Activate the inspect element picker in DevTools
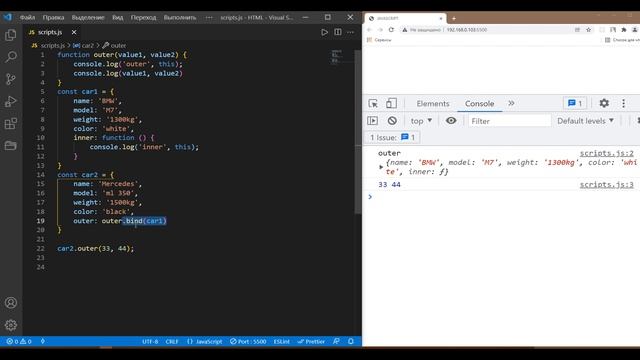The image size is (640, 360). 373,104
